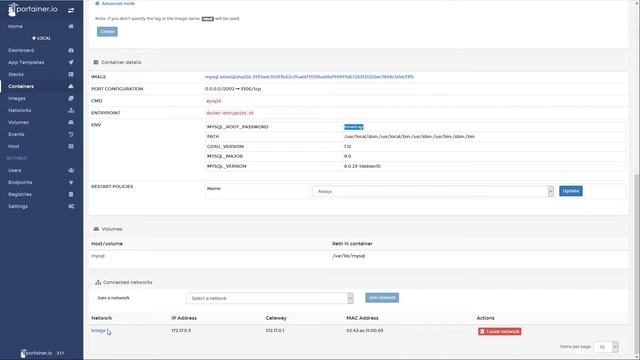Image resolution: width=640 pixels, height=360 pixels.
Task: Open the mysql volume link
Action: [98, 256]
